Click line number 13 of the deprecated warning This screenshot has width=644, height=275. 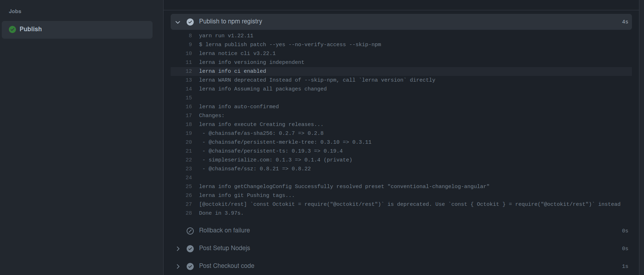click(x=189, y=80)
